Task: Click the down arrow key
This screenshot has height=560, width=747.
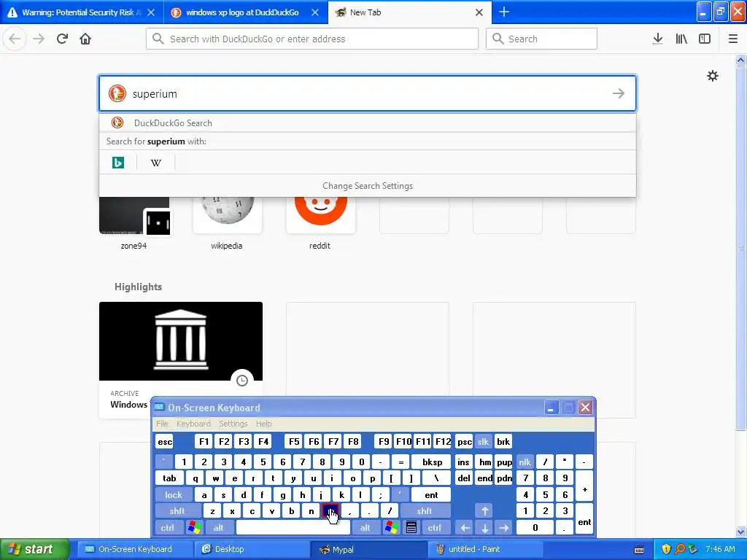Action: point(484,528)
